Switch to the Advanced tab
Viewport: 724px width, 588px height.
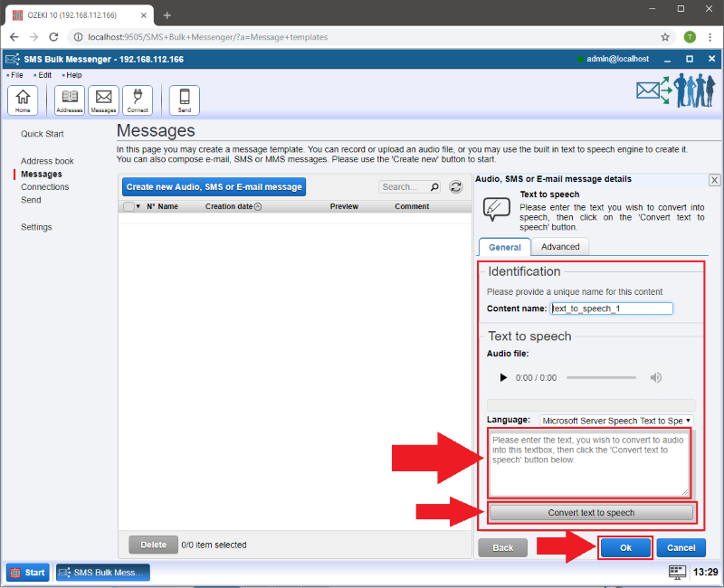560,247
